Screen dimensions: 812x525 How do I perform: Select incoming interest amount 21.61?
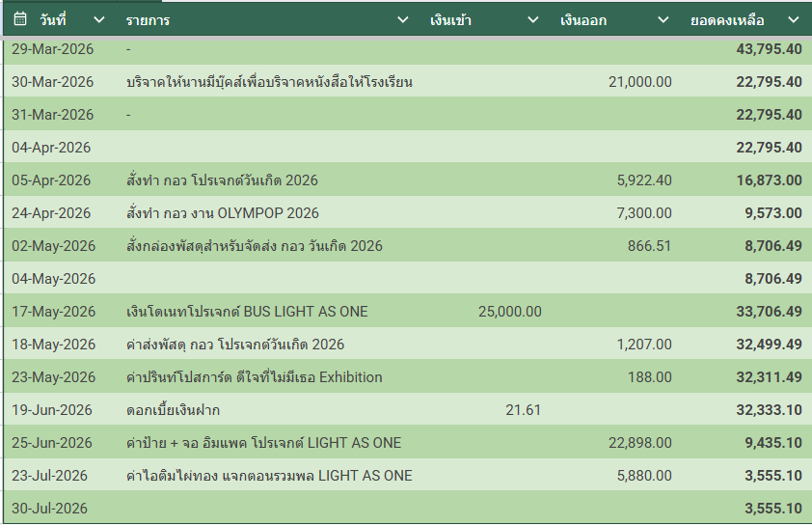point(523,410)
